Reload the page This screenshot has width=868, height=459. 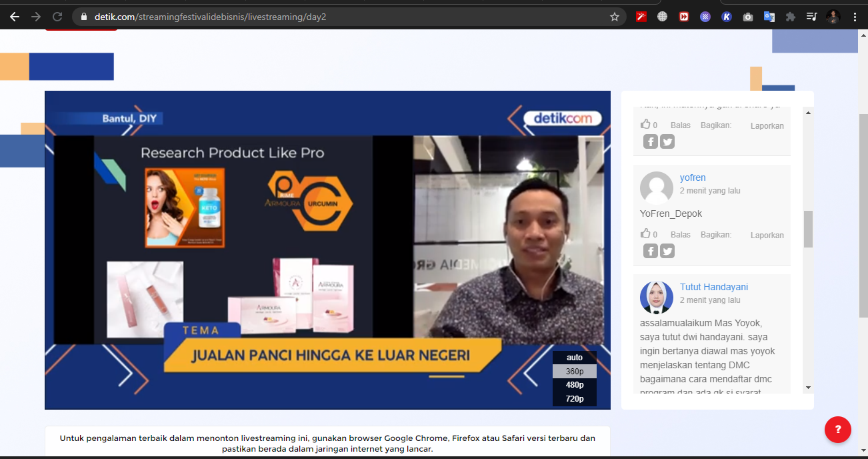tap(57, 17)
